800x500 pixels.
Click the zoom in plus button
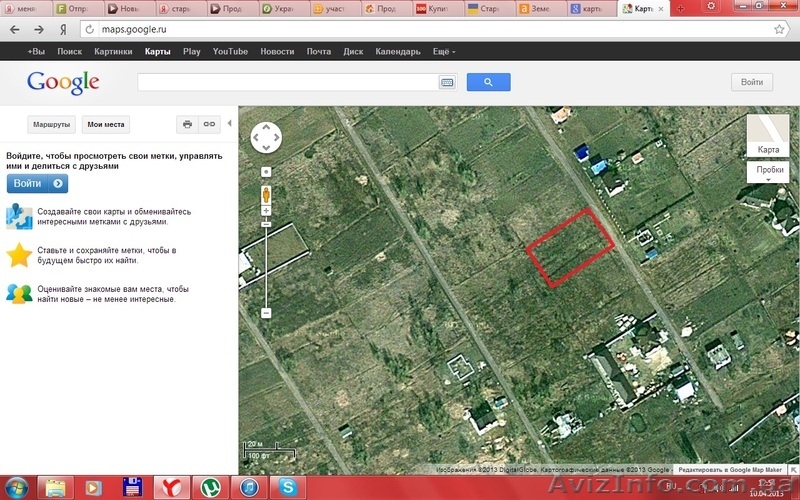266,171
